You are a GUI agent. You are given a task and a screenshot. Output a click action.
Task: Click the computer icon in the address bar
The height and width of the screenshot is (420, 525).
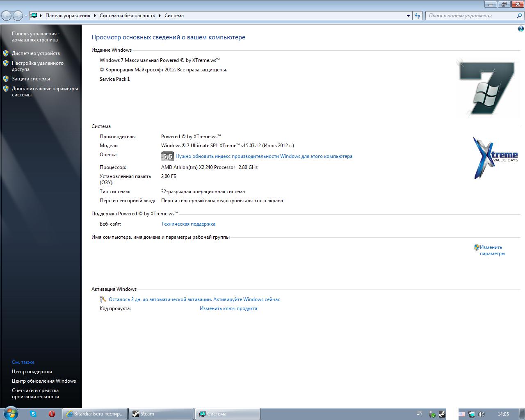coord(34,16)
